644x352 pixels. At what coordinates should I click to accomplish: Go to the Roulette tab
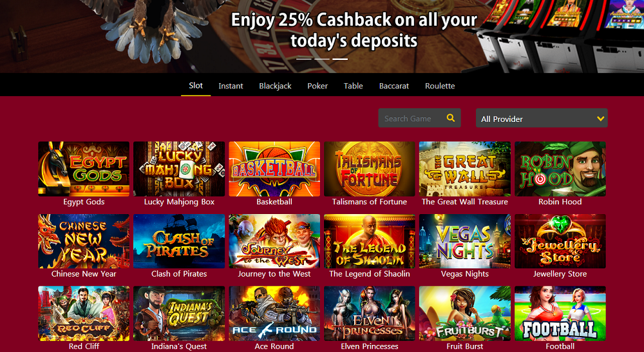tap(440, 86)
